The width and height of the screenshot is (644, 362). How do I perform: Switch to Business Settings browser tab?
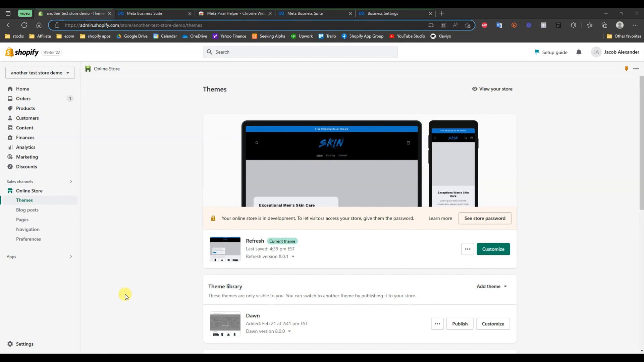point(383,13)
